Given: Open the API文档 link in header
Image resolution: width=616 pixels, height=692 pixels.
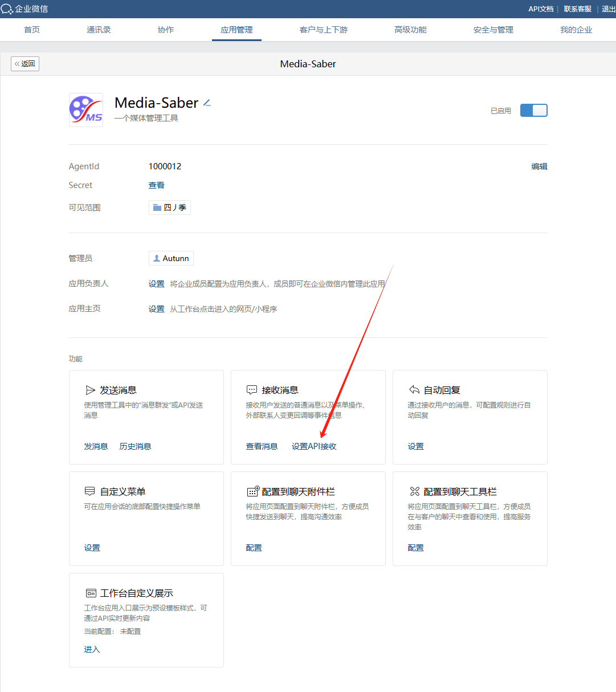Looking at the screenshot, I should click(x=541, y=9).
